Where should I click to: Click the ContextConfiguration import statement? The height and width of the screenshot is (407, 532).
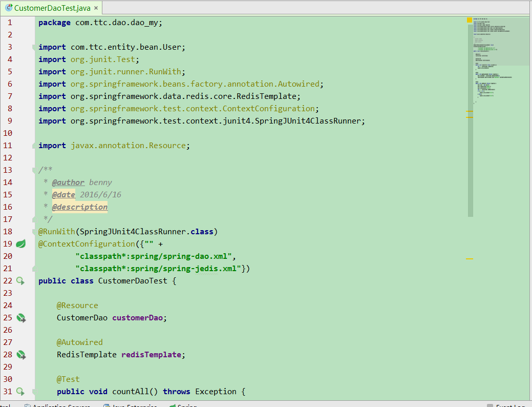[179, 109]
